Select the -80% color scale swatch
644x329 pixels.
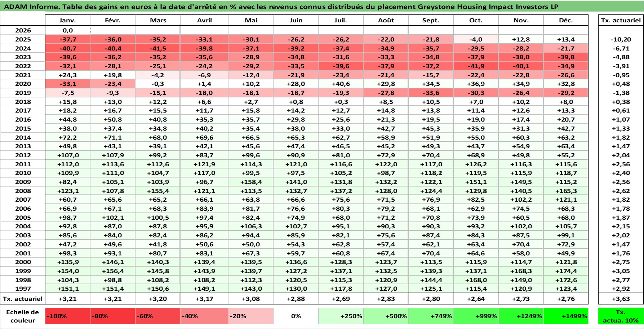[x=113, y=316]
